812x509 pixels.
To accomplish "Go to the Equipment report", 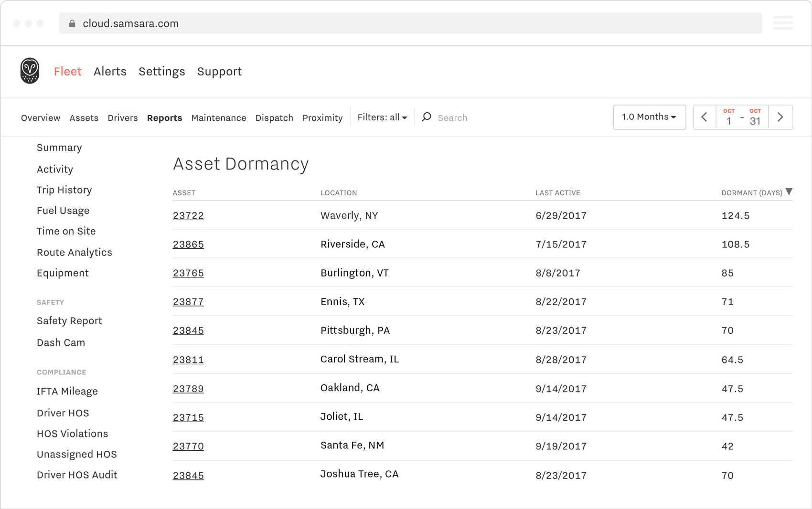I will click(x=63, y=273).
